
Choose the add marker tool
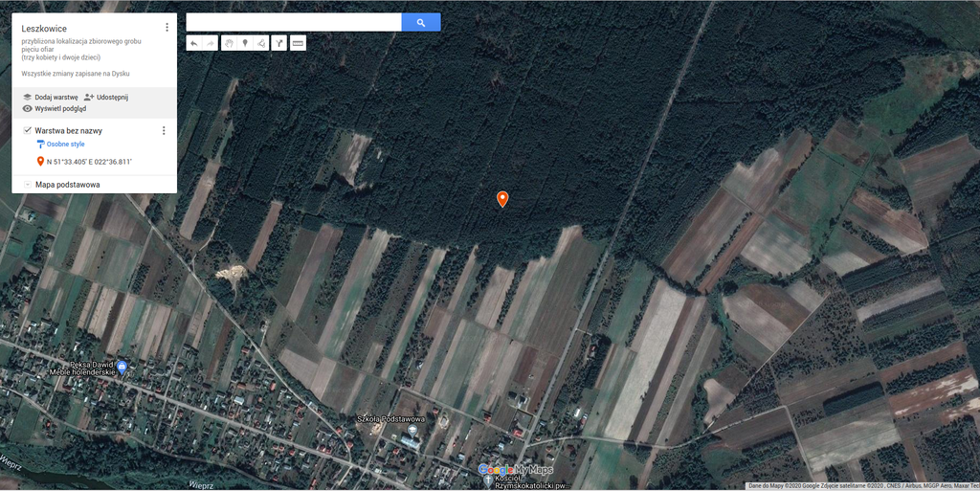click(x=244, y=43)
